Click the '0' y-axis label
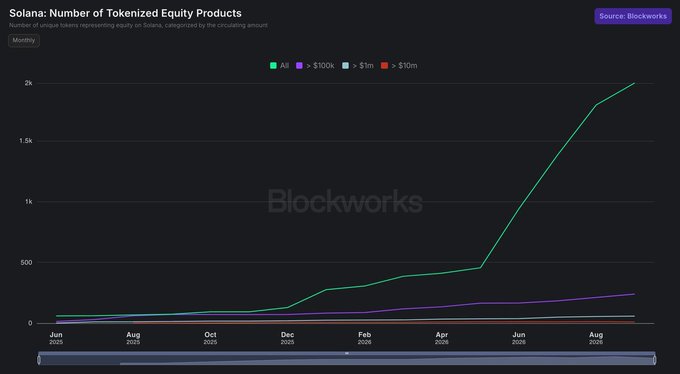 pos(30,323)
